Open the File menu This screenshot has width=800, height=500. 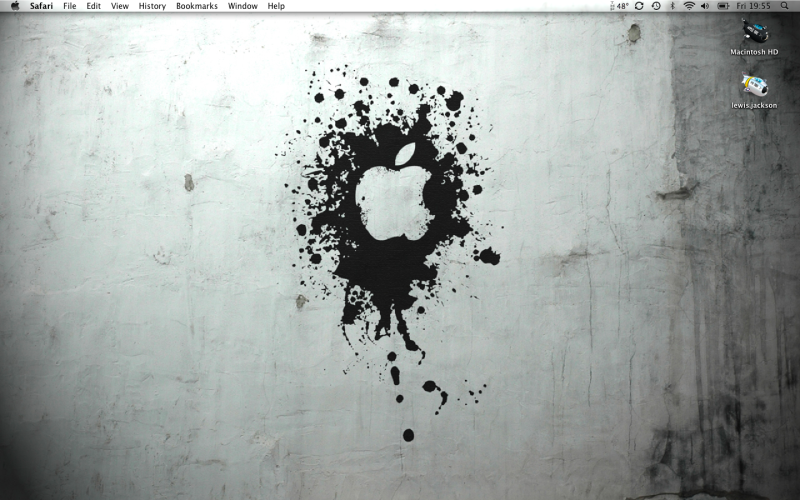tap(70, 6)
